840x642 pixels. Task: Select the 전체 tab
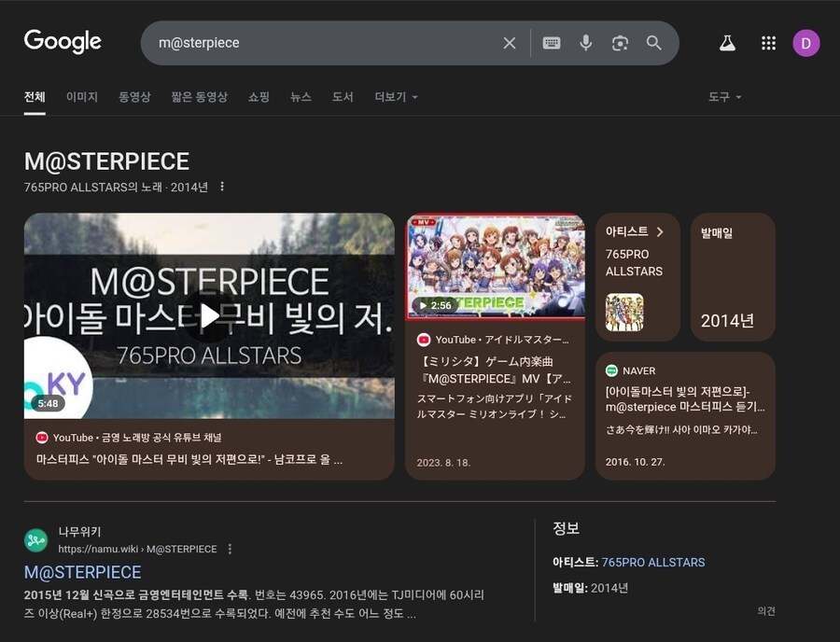point(35,97)
